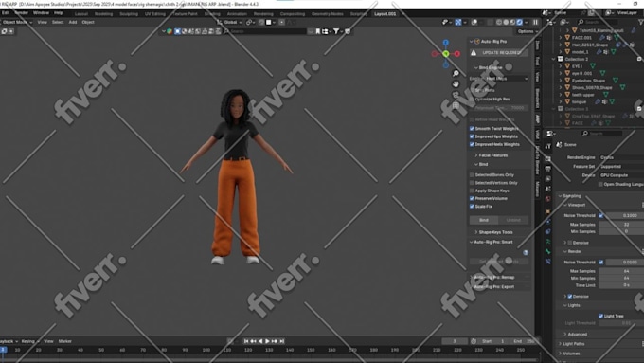644x363 pixels.
Task: Open the Object Mode dropdown
Action: 17,22
